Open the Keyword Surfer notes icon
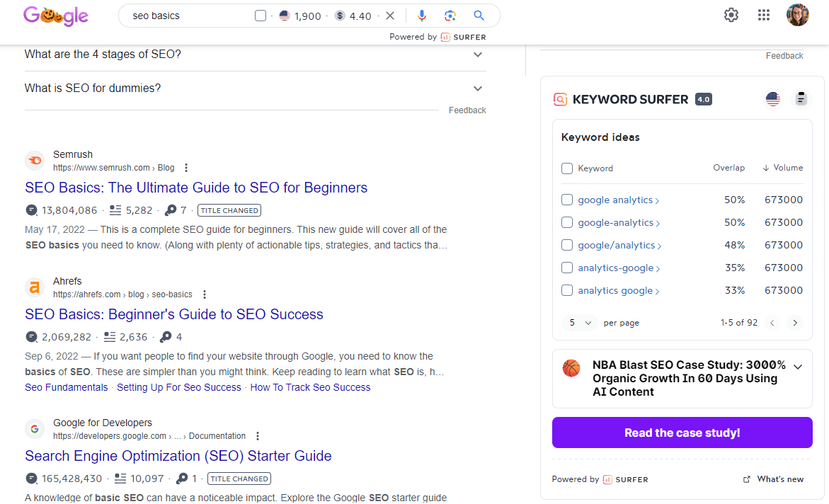 point(800,98)
